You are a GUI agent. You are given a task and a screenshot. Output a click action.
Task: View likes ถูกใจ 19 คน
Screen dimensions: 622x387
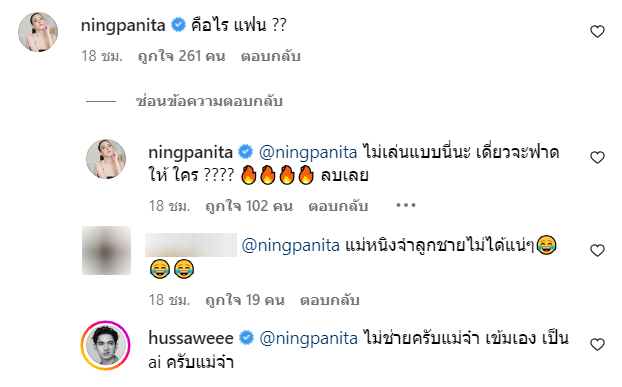pyautogui.click(x=245, y=300)
